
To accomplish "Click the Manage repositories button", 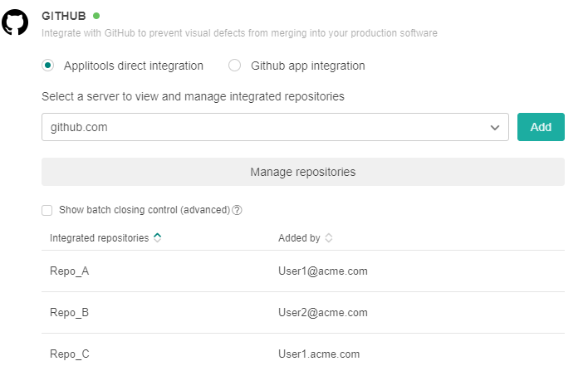I will pyautogui.click(x=302, y=172).
